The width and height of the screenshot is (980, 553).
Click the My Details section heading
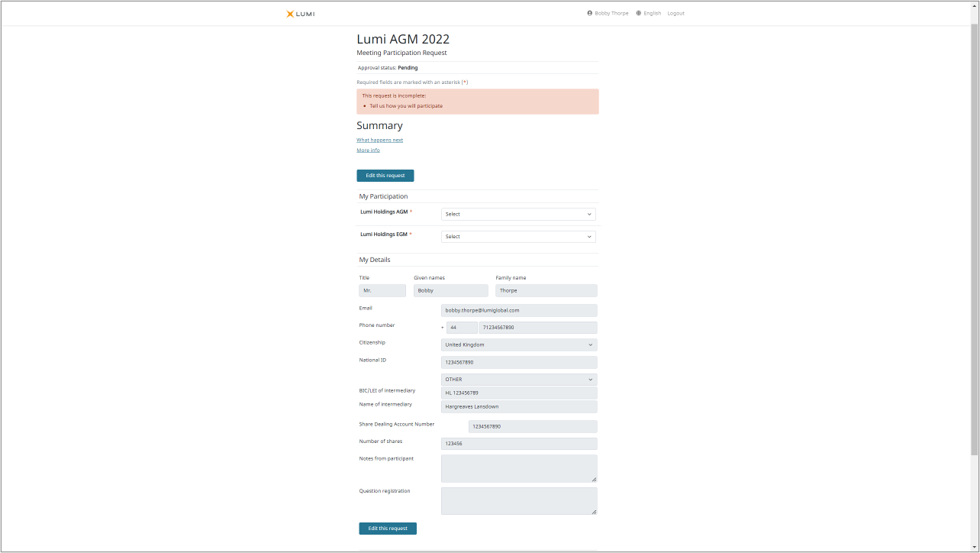click(375, 260)
